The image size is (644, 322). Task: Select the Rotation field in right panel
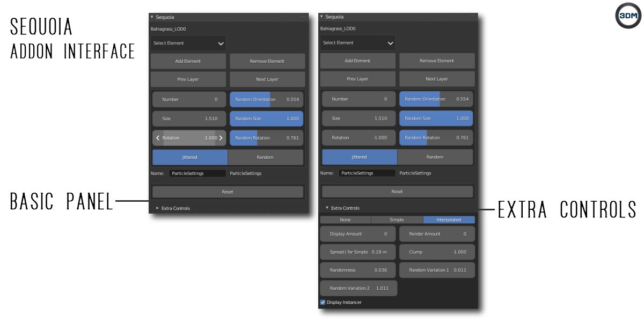coord(360,137)
